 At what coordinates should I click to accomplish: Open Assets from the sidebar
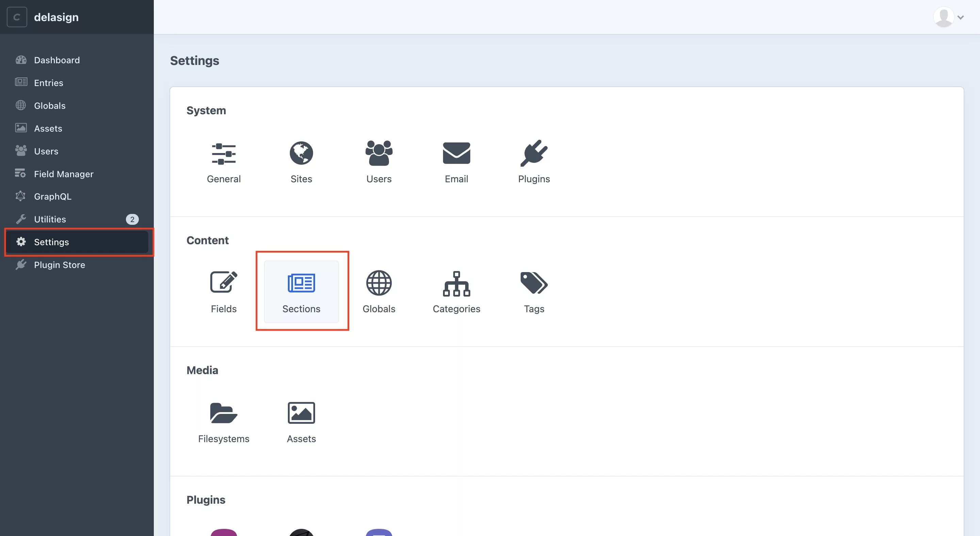point(77,129)
